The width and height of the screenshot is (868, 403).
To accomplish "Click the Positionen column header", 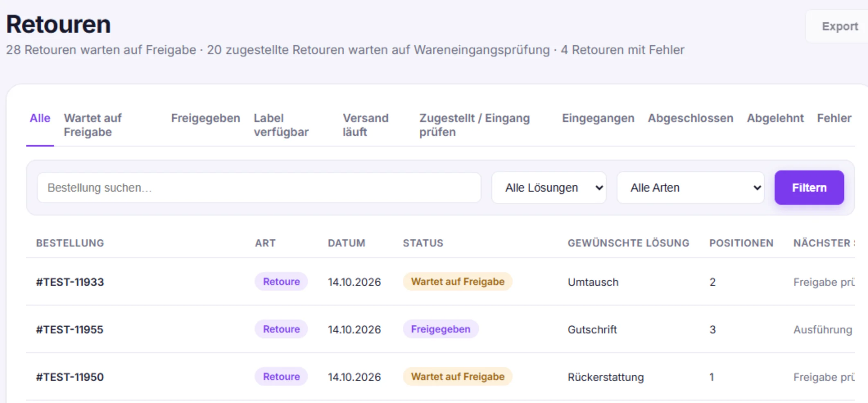I will point(741,243).
